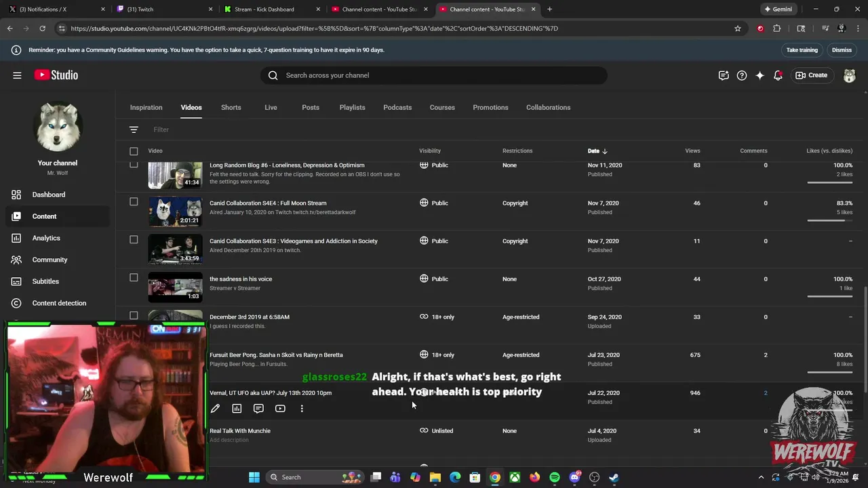This screenshot has height=488, width=868.
Task: Click the Create button
Action: [812, 75]
